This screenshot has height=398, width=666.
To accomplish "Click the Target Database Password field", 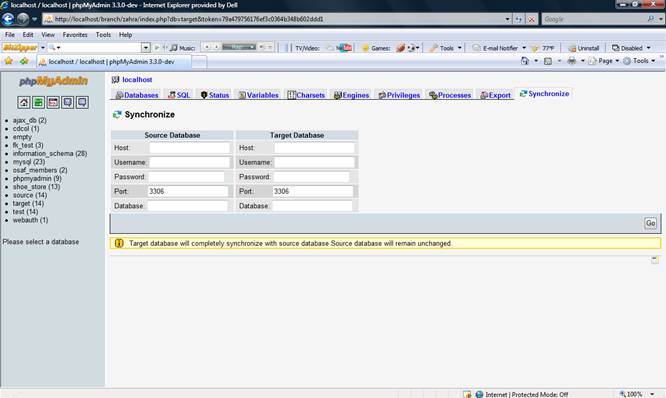I will click(x=311, y=177).
